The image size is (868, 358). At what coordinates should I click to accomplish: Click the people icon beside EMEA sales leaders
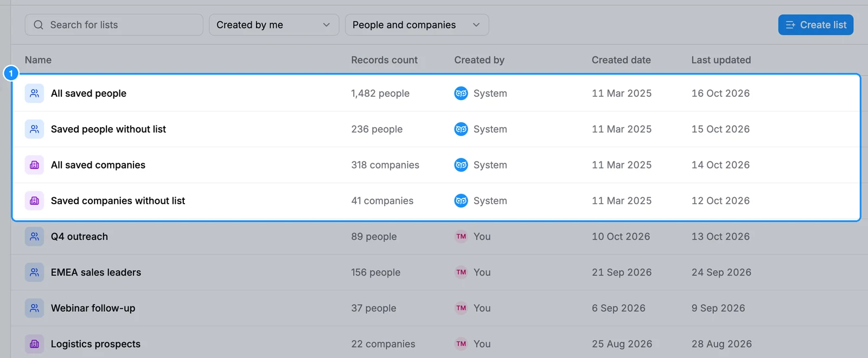coord(34,273)
